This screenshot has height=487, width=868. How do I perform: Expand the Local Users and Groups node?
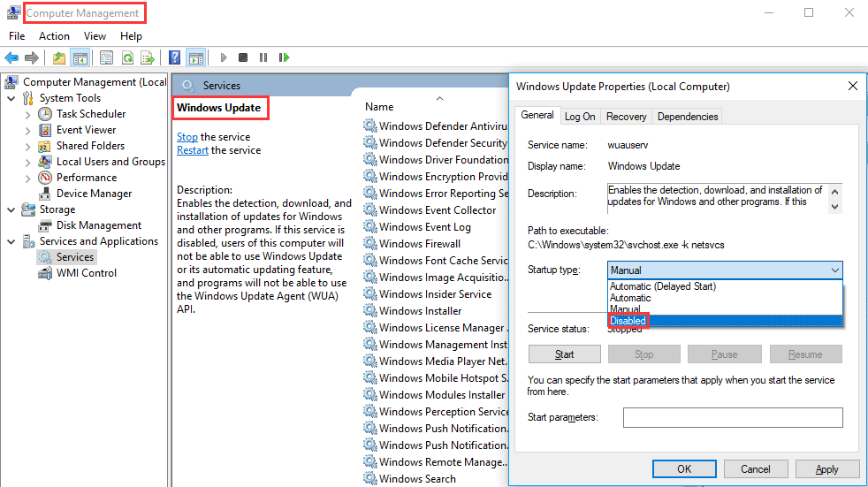27,162
